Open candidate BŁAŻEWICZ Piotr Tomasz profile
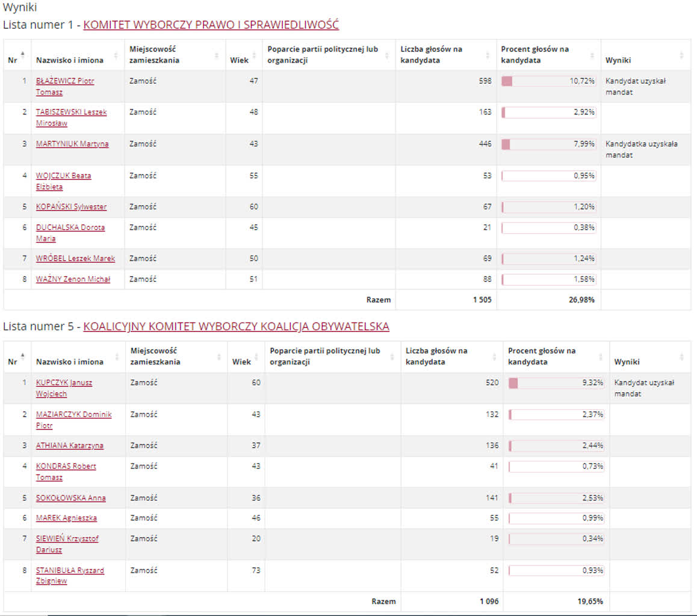The width and height of the screenshot is (697, 616). coord(64,81)
